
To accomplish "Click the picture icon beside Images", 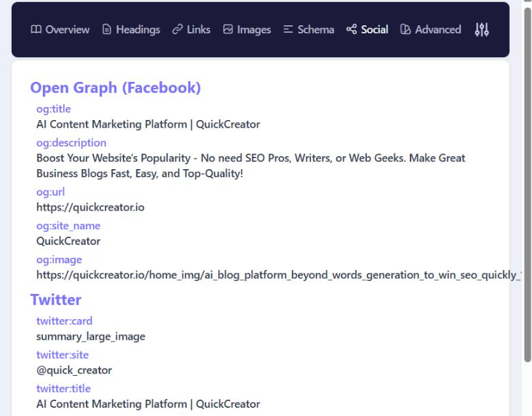I will point(228,29).
